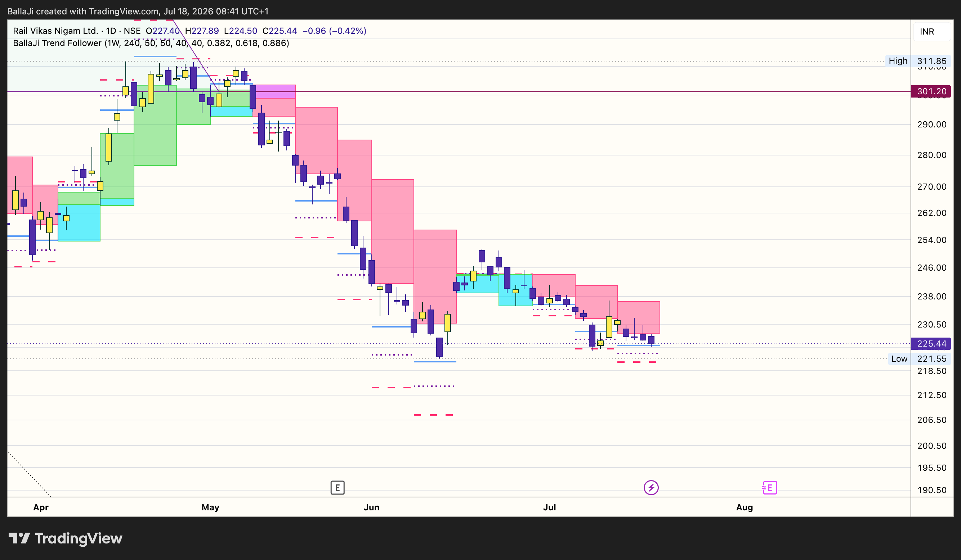This screenshot has height=560, width=961.
Task: Click the 238.00 price axis label
Action: pyautogui.click(x=931, y=297)
